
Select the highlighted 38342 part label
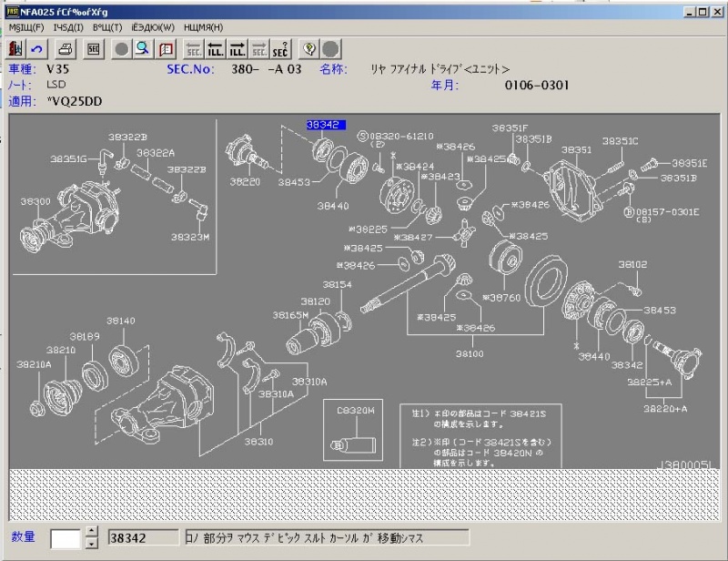[325, 125]
